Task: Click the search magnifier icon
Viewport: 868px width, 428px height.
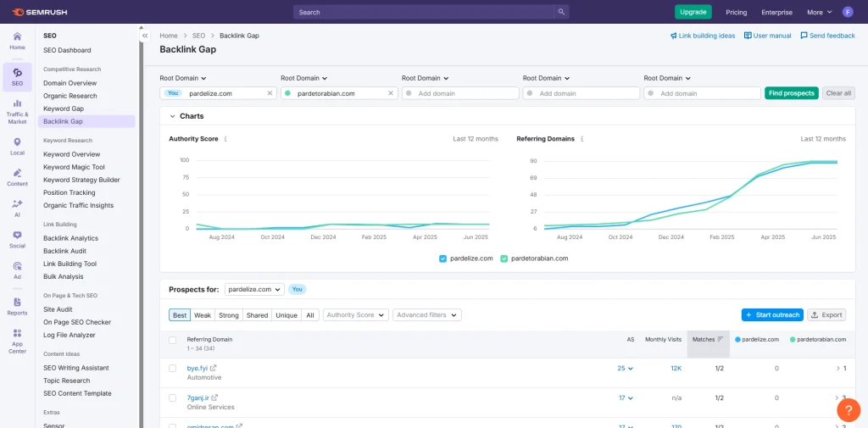Action: (x=561, y=12)
